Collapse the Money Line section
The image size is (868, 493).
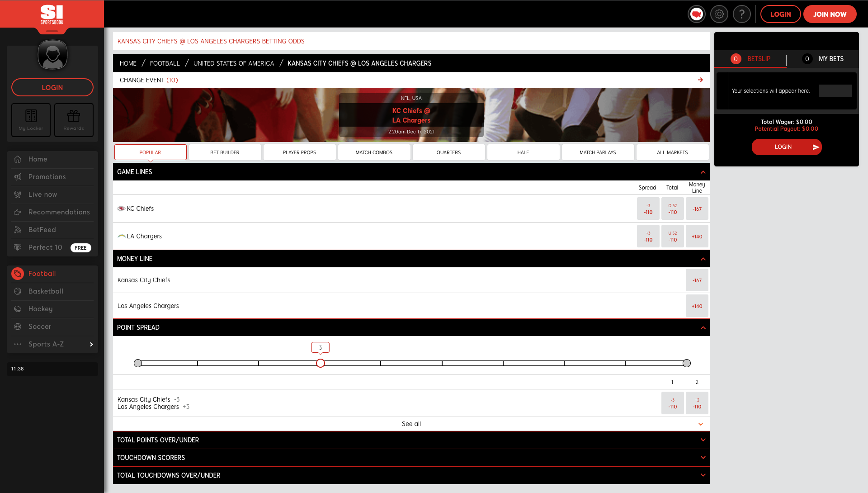[x=703, y=259]
